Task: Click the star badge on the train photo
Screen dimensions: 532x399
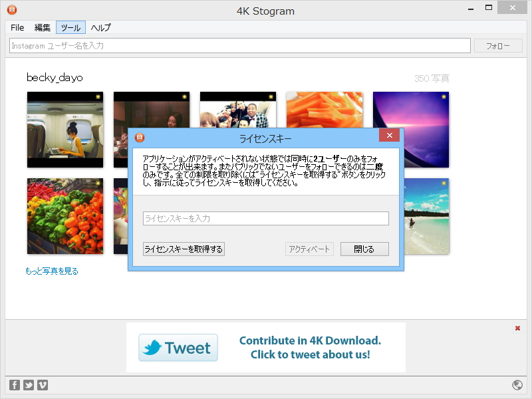Action: pos(97,96)
